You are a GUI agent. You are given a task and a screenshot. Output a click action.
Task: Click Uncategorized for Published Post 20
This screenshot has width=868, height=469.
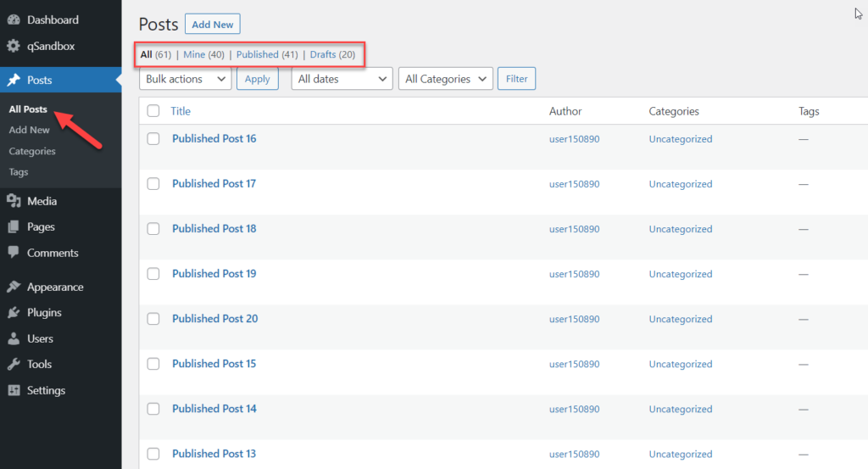[x=681, y=319]
